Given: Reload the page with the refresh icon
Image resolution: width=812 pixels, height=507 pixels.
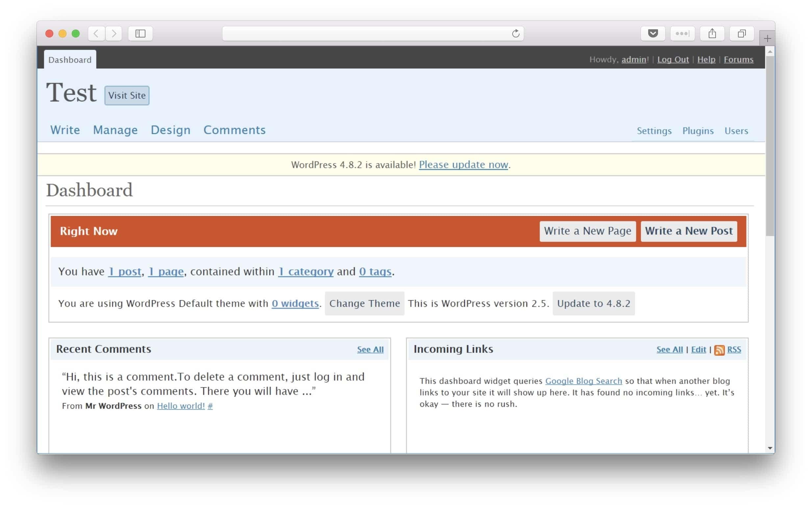Looking at the screenshot, I should (x=516, y=34).
